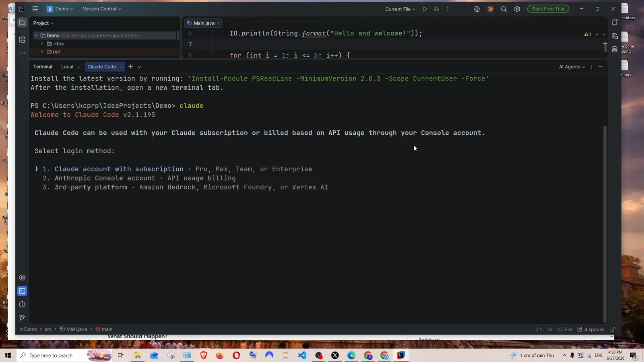Open IDE settings gear
The image size is (644, 362).
tap(517, 9)
